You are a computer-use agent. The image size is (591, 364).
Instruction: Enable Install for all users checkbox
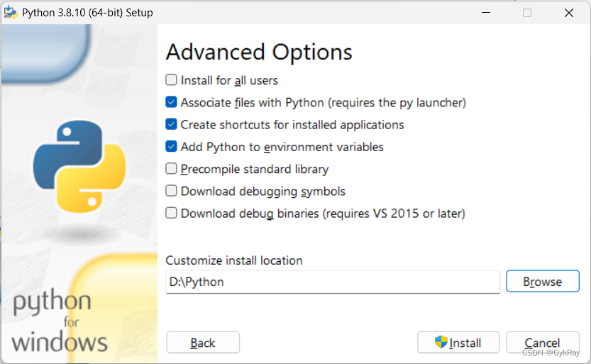171,80
